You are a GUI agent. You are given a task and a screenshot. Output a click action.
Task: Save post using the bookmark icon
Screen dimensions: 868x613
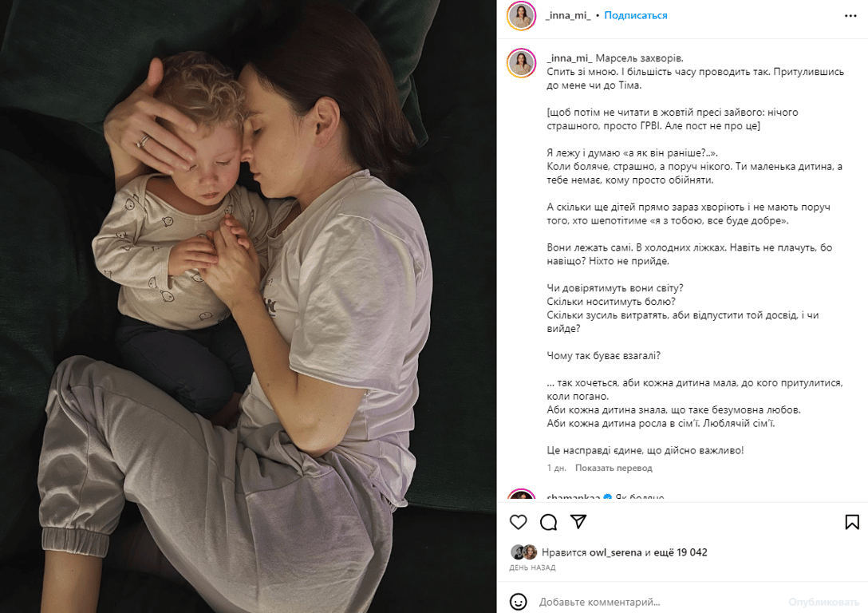(x=852, y=522)
